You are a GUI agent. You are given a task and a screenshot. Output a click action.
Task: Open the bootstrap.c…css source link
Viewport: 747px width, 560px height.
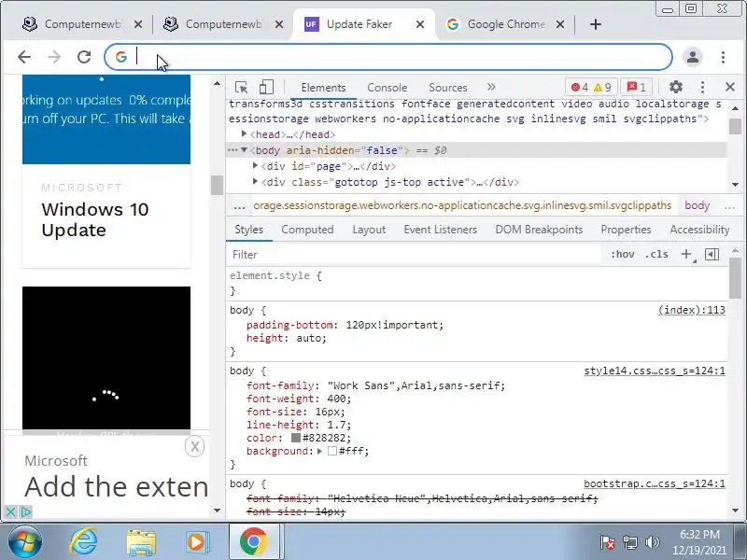coord(655,483)
